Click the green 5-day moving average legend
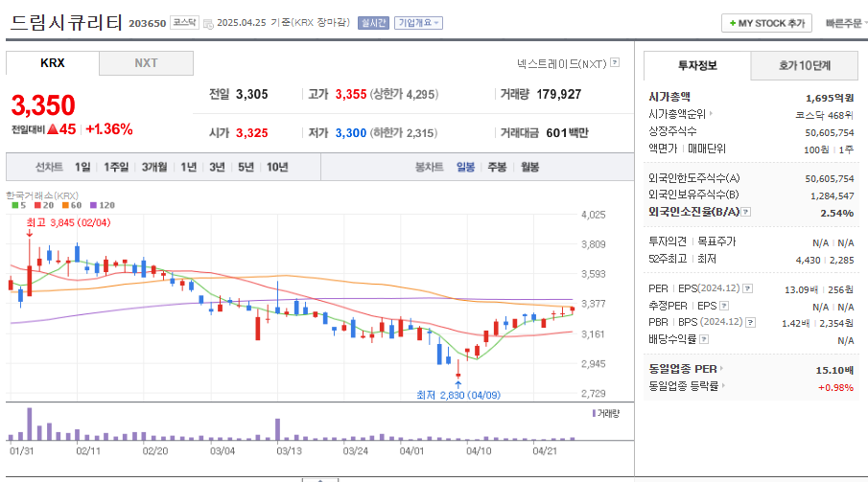Image resolution: width=868 pixels, height=482 pixels. (19, 205)
